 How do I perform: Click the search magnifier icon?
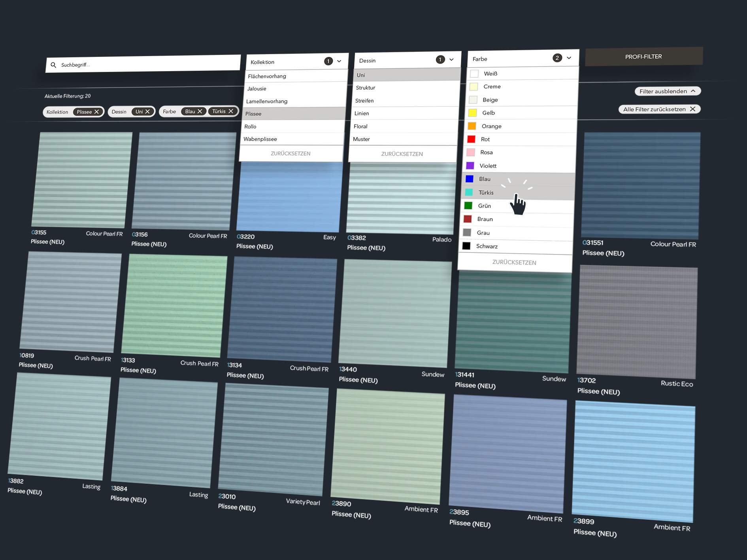(x=53, y=65)
